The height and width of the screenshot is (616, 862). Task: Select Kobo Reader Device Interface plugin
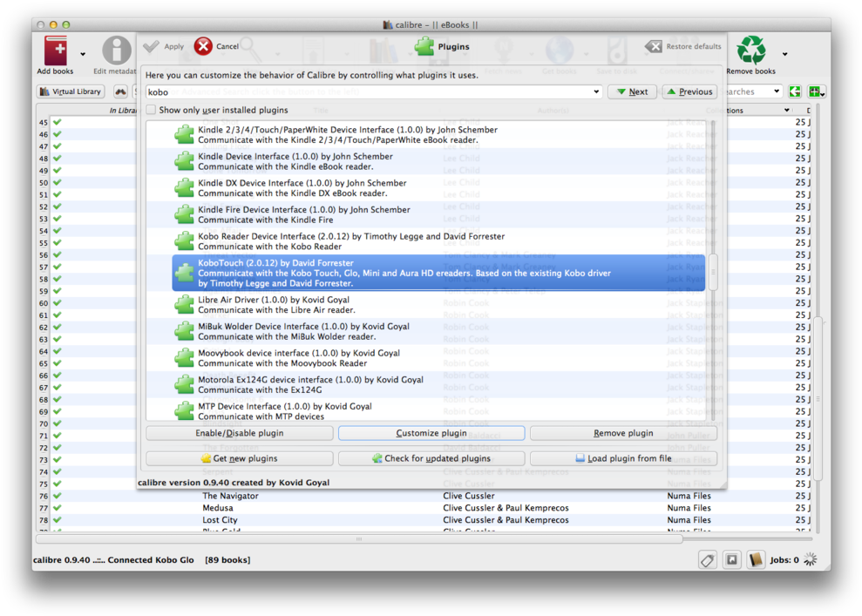[x=438, y=241]
